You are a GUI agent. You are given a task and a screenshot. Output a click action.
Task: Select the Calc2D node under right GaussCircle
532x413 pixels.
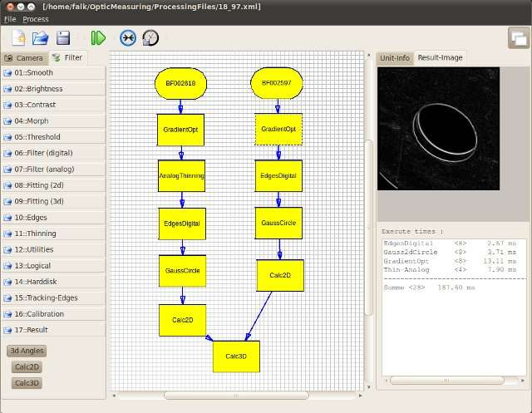tap(280, 275)
